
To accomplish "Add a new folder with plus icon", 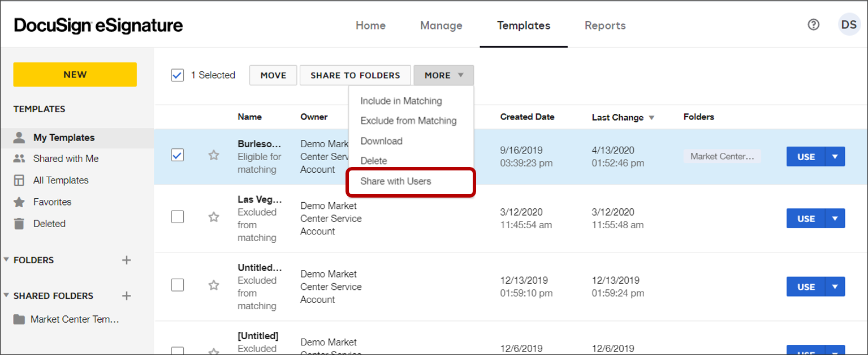I will click(x=127, y=260).
